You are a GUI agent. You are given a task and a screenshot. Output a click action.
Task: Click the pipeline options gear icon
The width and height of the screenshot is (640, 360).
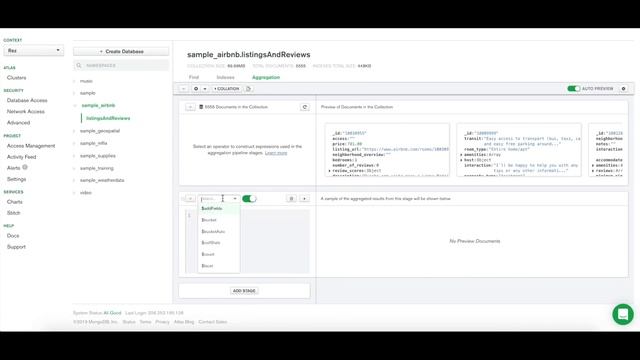pyautogui.click(x=196, y=89)
